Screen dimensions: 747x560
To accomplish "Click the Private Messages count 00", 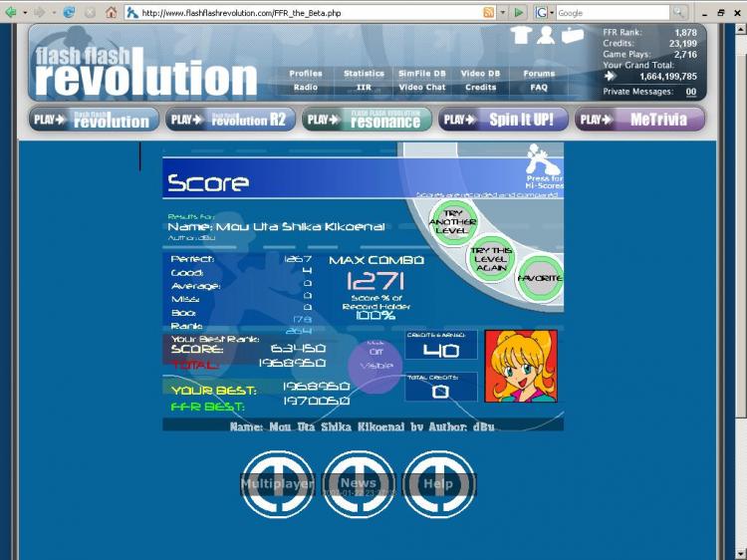I will 691,92.
